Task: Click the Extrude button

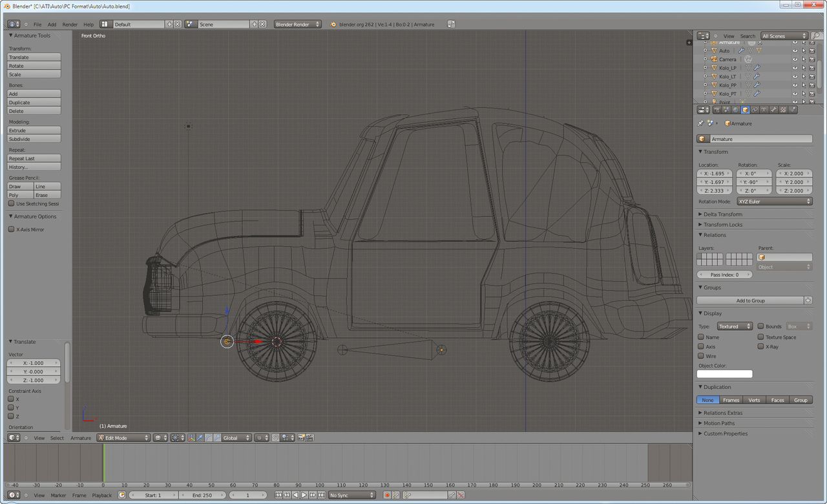Action: [x=34, y=131]
